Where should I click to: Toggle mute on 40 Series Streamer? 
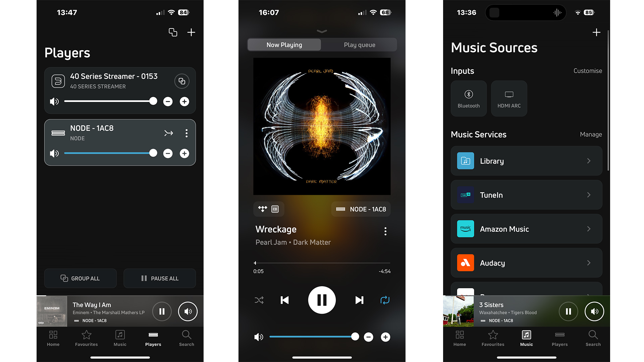coord(53,101)
